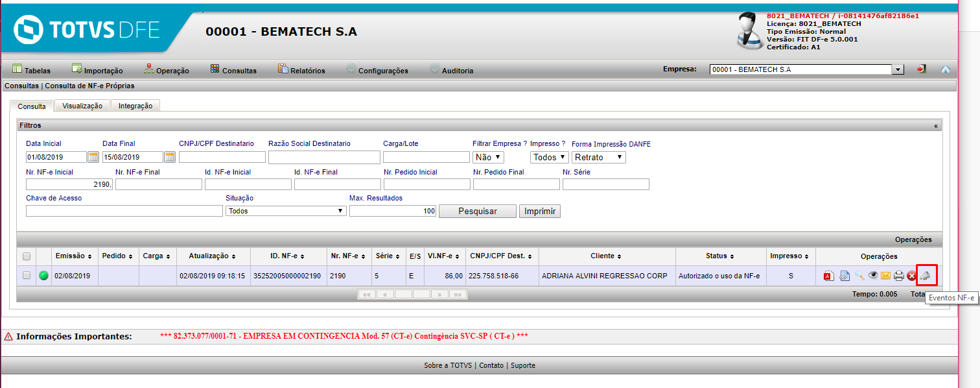Click TOTVS DFE logo

[87, 30]
